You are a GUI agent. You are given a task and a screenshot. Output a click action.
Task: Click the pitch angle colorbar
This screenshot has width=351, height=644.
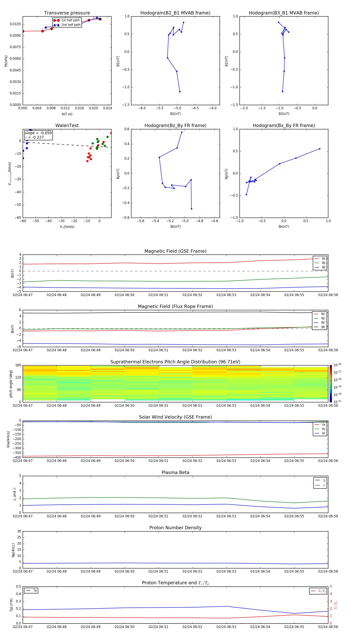click(x=331, y=384)
